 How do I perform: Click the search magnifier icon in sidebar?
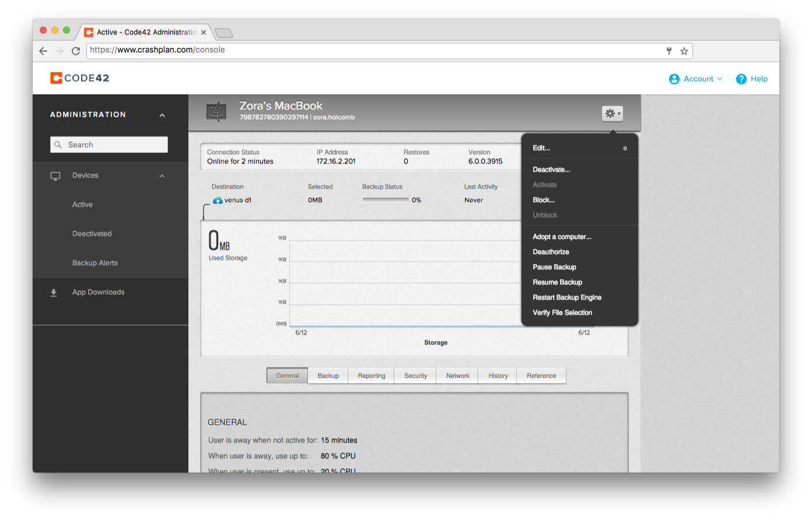58,145
